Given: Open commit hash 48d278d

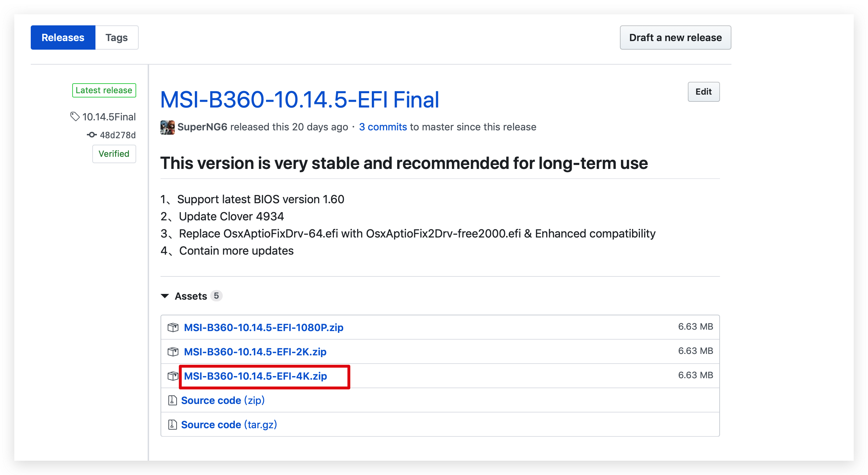Looking at the screenshot, I should tap(118, 135).
